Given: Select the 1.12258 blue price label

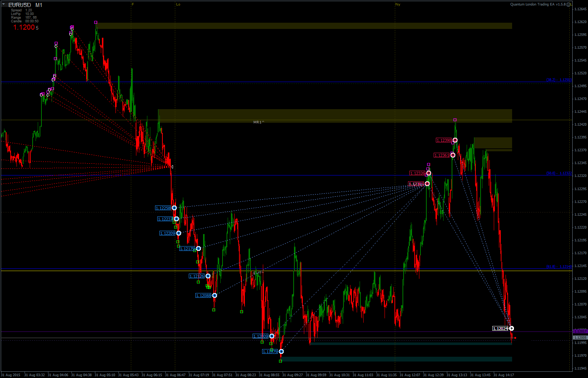Looking at the screenshot, I should click(163, 208).
